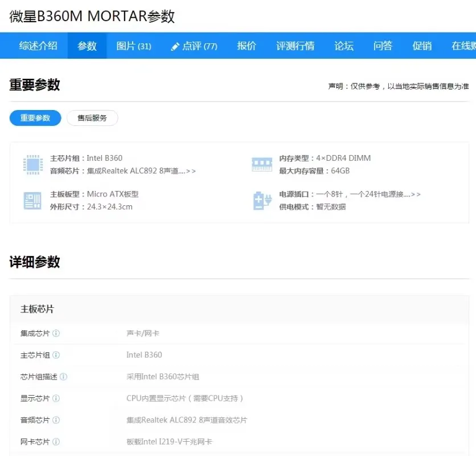Click the pencil icon beside 点评

pyautogui.click(x=175, y=47)
